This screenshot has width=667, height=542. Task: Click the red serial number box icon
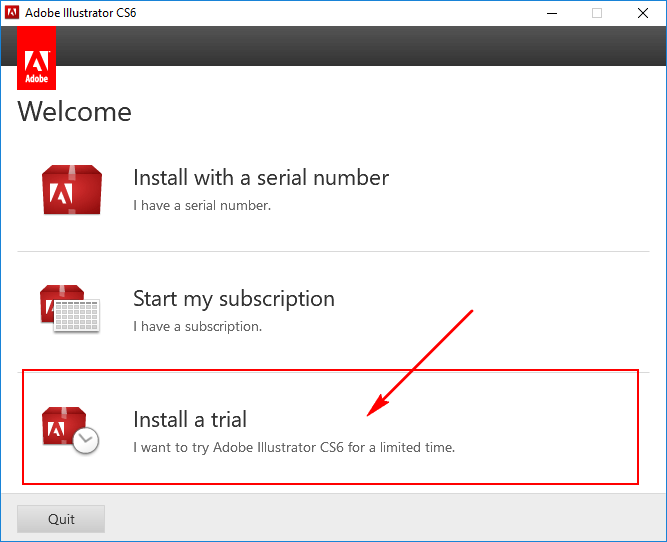coord(72,190)
